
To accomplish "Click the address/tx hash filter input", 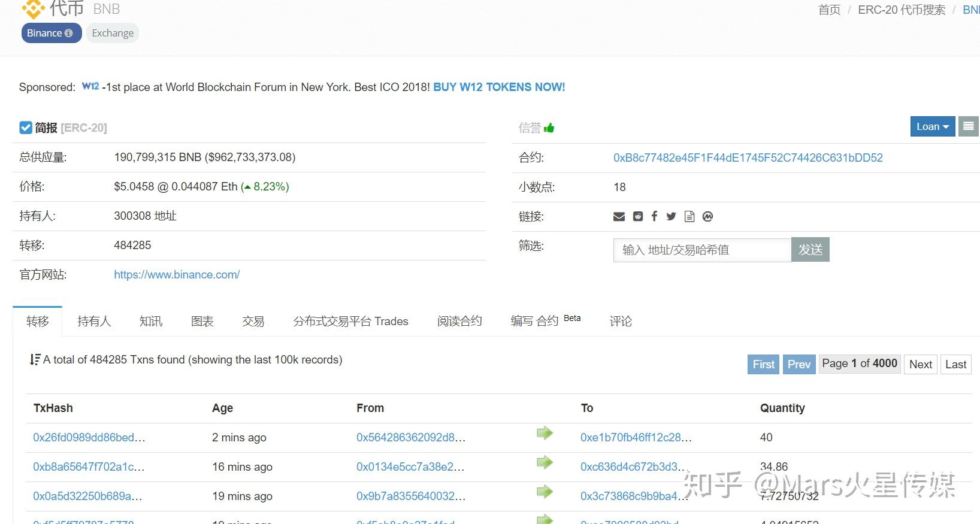I will coord(701,250).
